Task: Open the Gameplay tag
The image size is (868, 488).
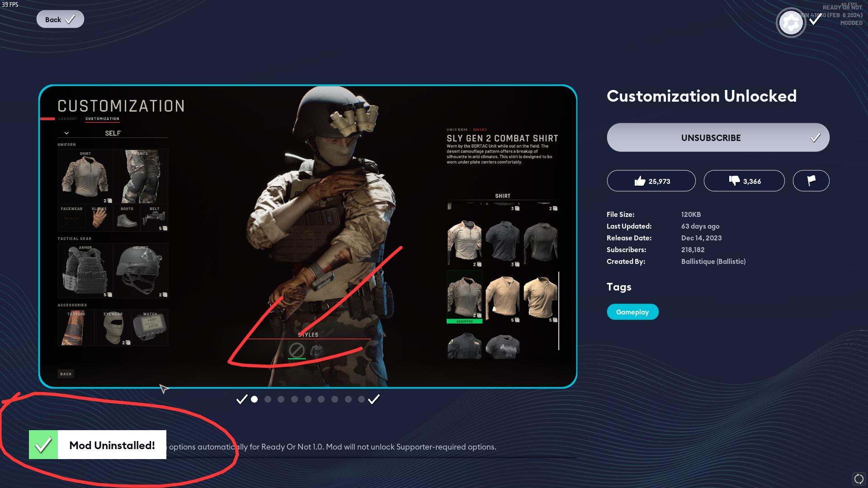Action: point(632,312)
